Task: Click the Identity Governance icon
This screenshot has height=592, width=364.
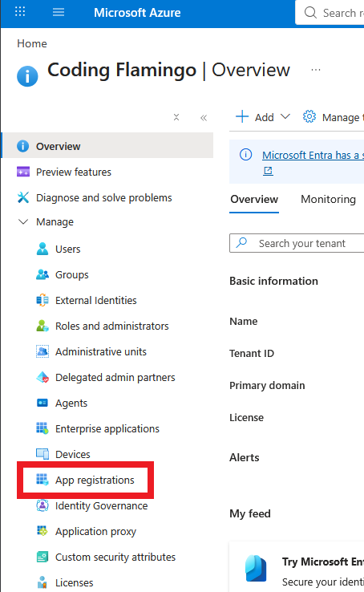Action: pos(42,505)
